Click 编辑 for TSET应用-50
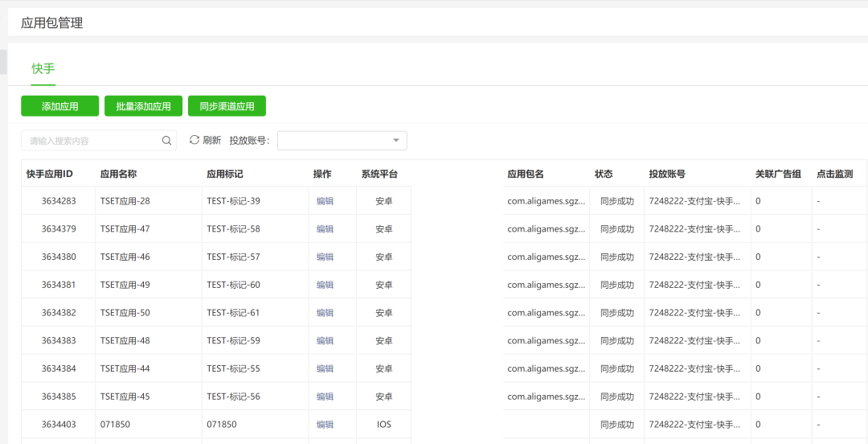This screenshot has height=444, width=868. point(325,313)
